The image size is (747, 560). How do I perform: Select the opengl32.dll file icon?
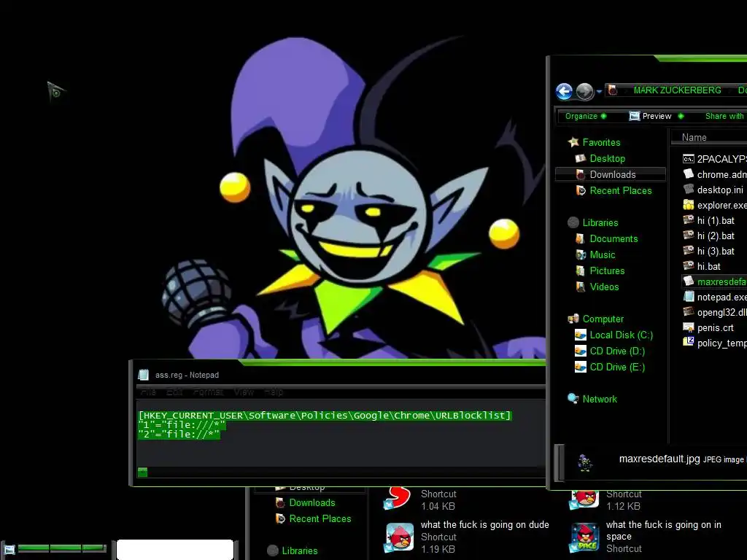pos(689,312)
